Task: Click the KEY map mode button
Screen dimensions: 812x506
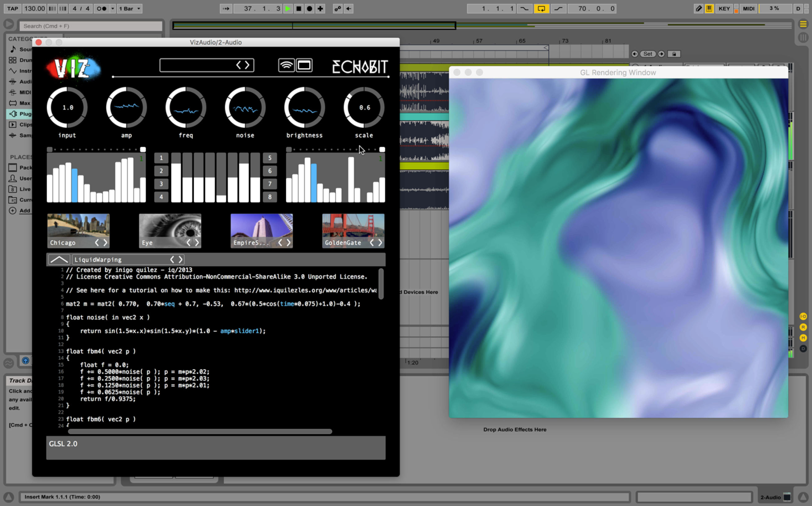Action: point(724,9)
